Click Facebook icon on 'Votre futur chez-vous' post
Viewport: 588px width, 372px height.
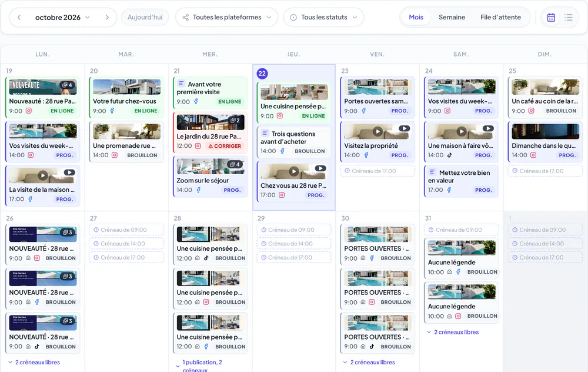coord(112,111)
